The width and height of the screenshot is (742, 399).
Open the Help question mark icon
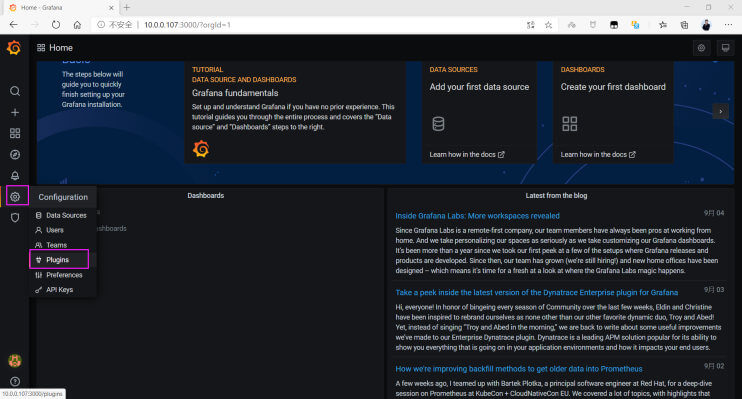pyautogui.click(x=15, y=381)
